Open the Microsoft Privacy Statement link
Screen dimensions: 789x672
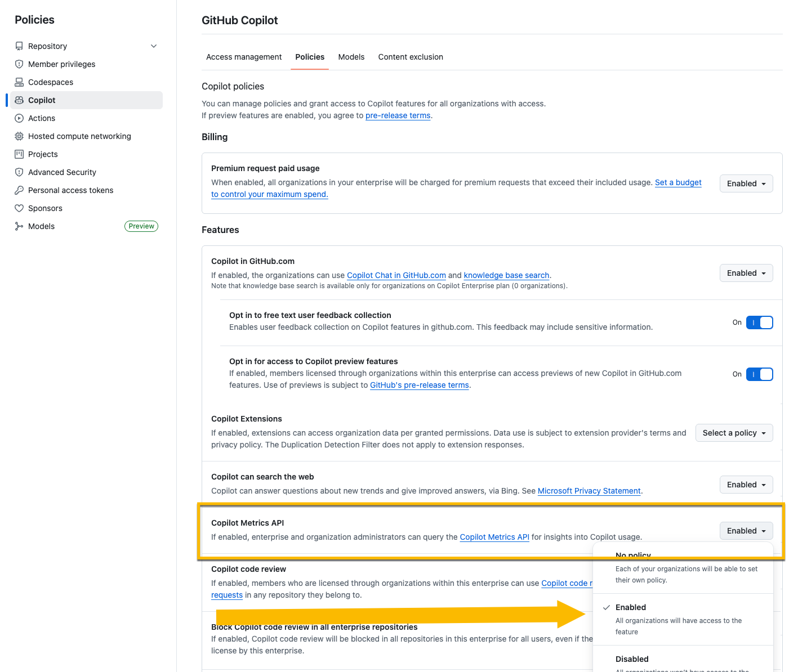click(589, 491)
